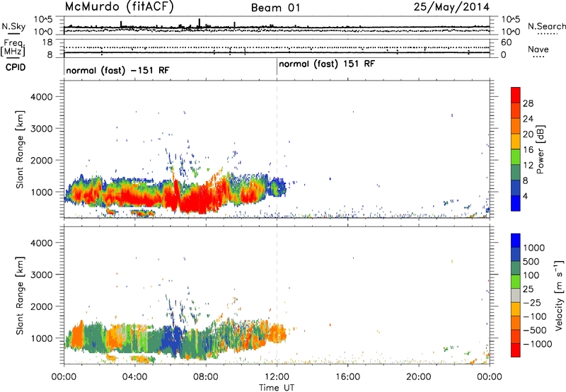Screen dimensions: 566x392
Task: Click the "Slant Range [km]" label of velocity panel
Action: coord(20,296)
